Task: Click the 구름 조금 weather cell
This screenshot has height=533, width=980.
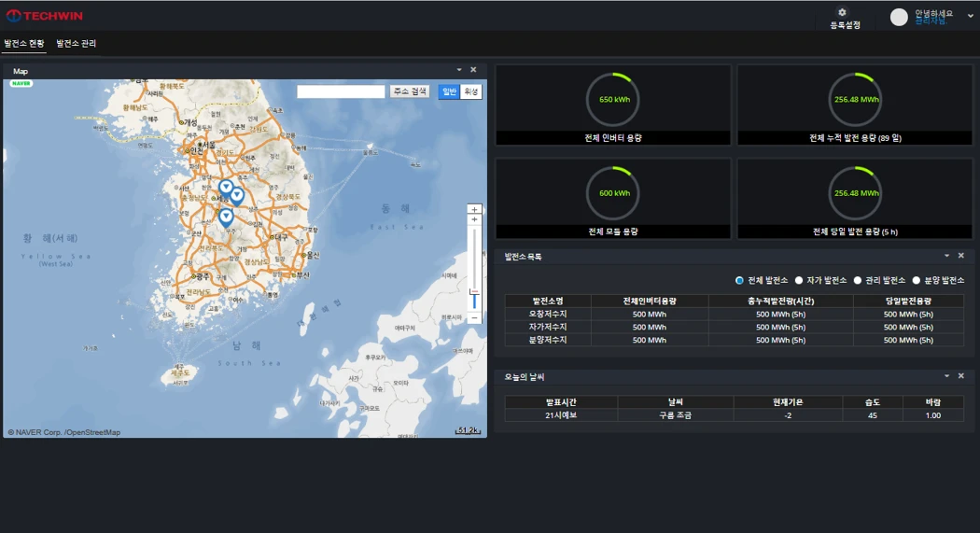Action: click(x=675, y=415)
